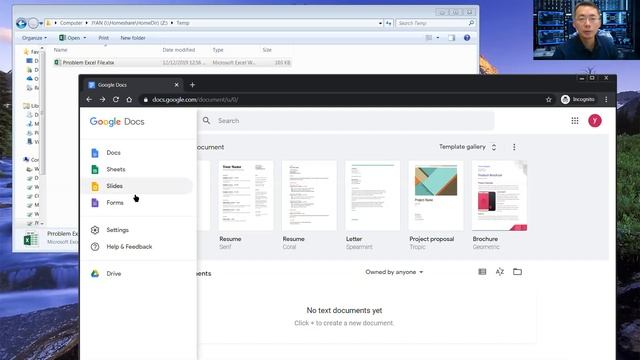
Task: Open the file picker folder icon
Action: [517, 272]
